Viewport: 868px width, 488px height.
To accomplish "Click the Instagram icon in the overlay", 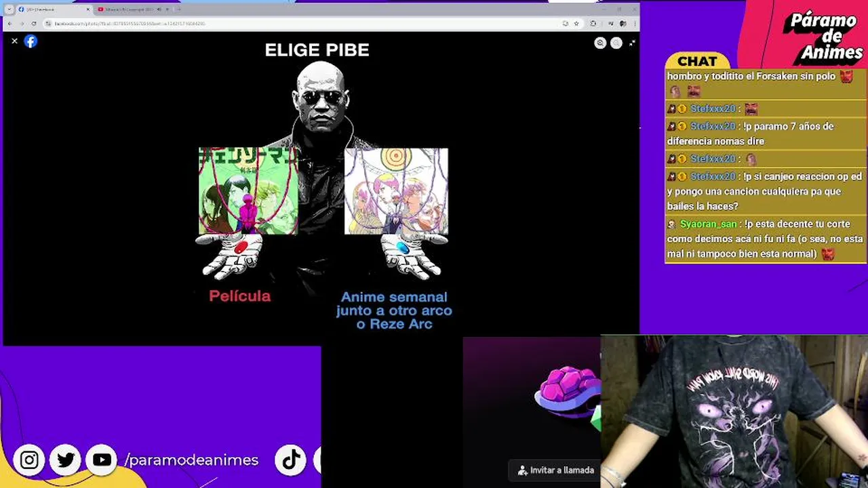I will point(29,460).
